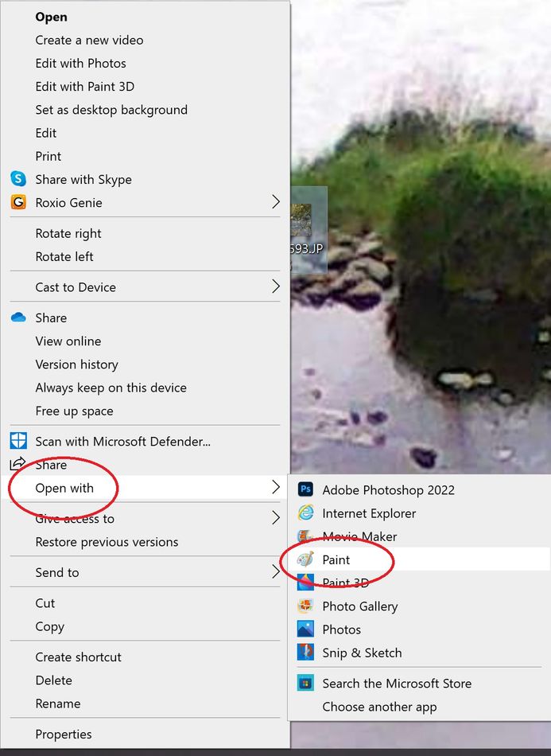The height and width of the screenshot is (756, 551).
Task: Open the Send to entry
Action: (x=56, y=572)
